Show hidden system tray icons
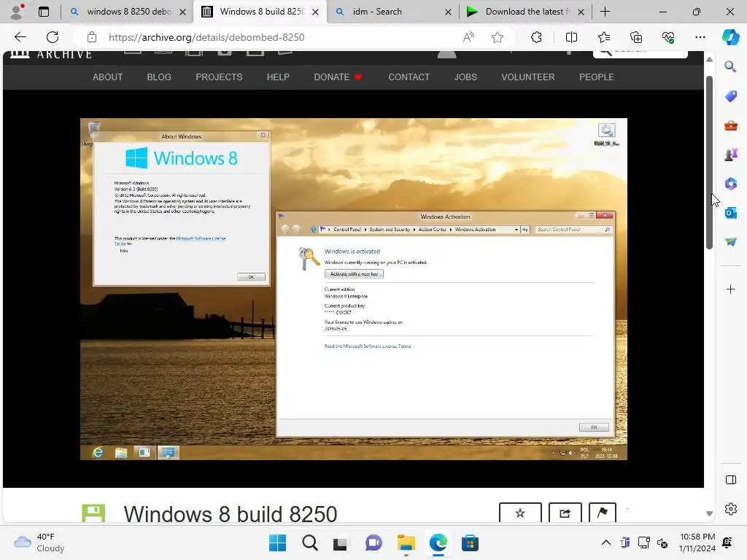 coord(606,542)
